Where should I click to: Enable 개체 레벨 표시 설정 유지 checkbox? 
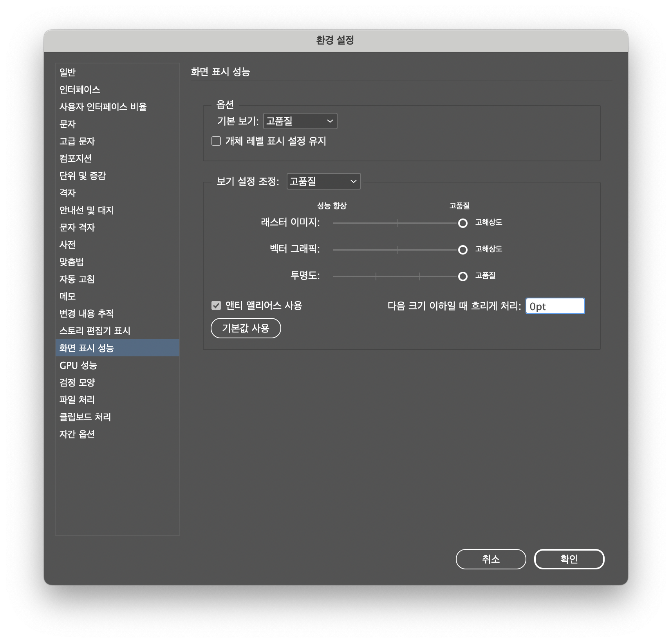coord(216,141)
